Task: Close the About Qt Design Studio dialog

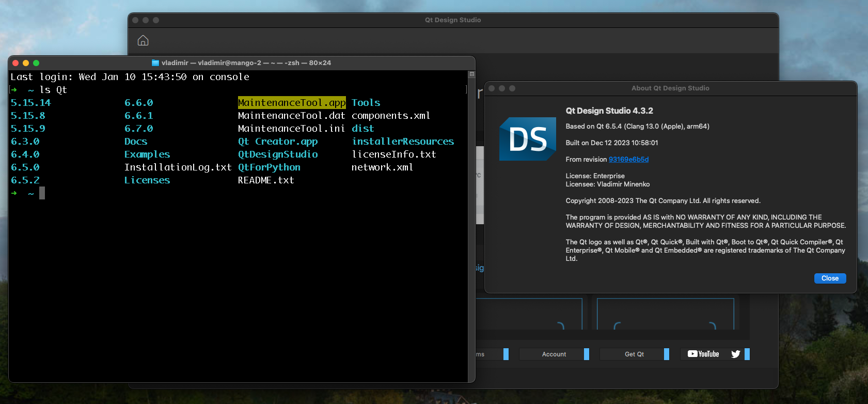Action: 830,278
